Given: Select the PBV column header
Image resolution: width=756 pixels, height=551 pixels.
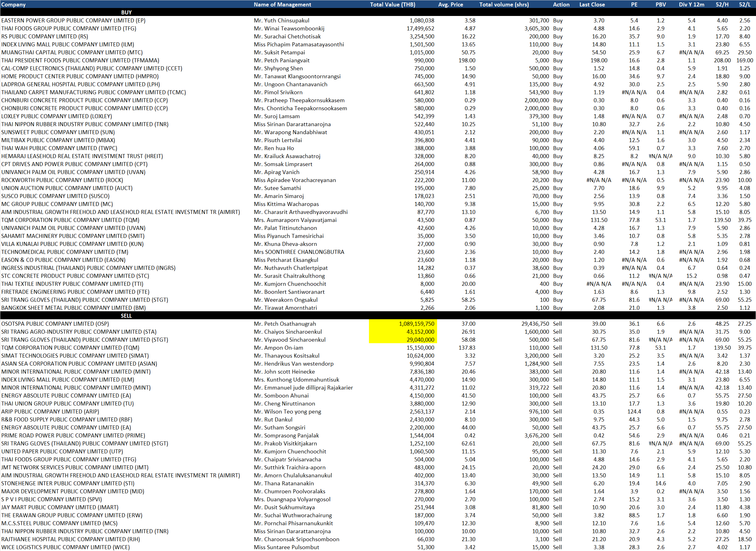Looking at the screenshot, I should [x=660, y=4].
